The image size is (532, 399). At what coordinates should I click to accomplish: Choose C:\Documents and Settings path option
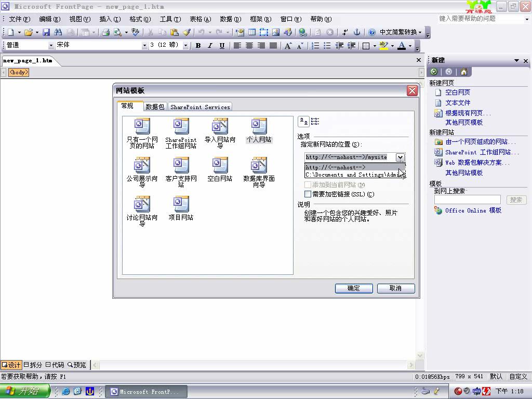coord(355,175)
